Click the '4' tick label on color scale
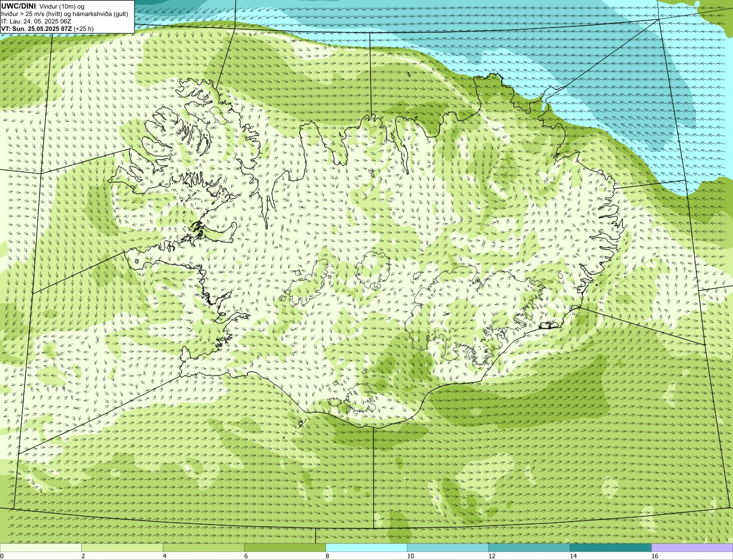Viewport: 733px width, 560px height. click(x=164, y=556)
